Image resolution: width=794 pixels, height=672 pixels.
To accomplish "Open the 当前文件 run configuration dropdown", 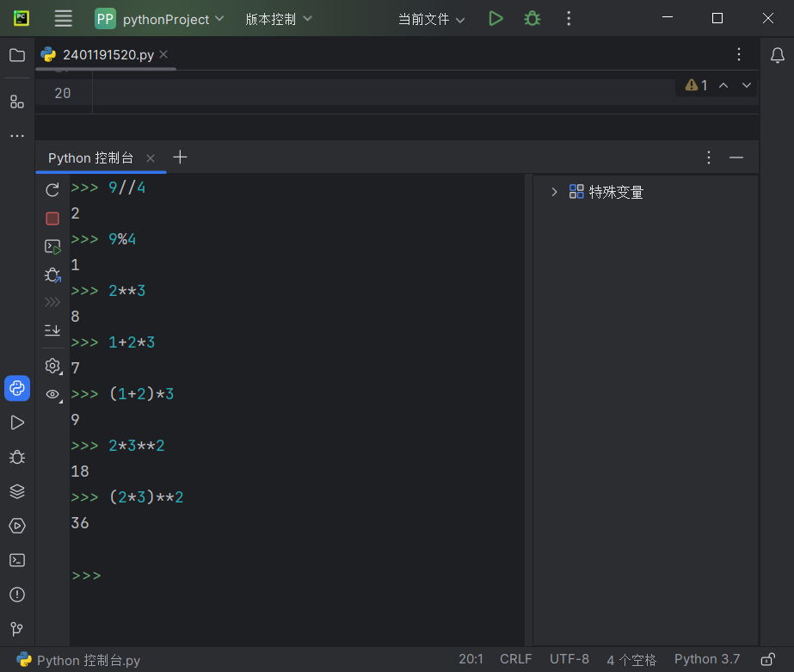I will point(432,19).
